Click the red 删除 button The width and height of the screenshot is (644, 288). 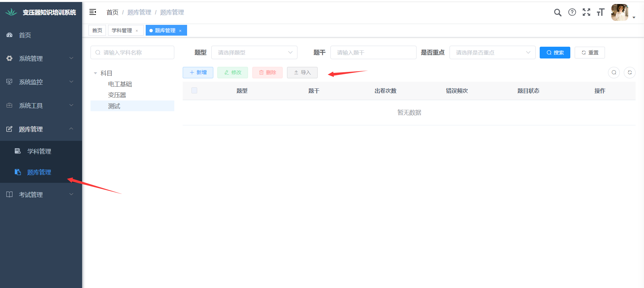pyautogui.click(x=267, y=73)
